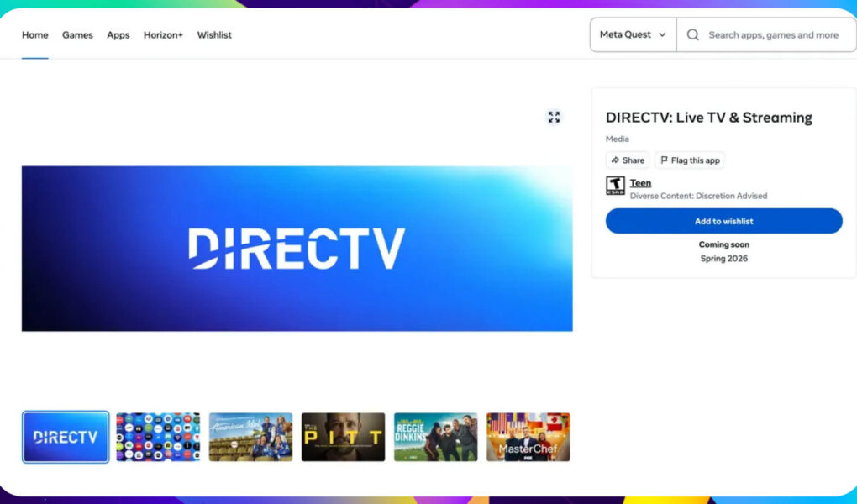The width and height of the screenshot is (857, 504).
Task: Click the 'Spring 2026' release text
Action: pyautogui.click(x=723, y=259)
